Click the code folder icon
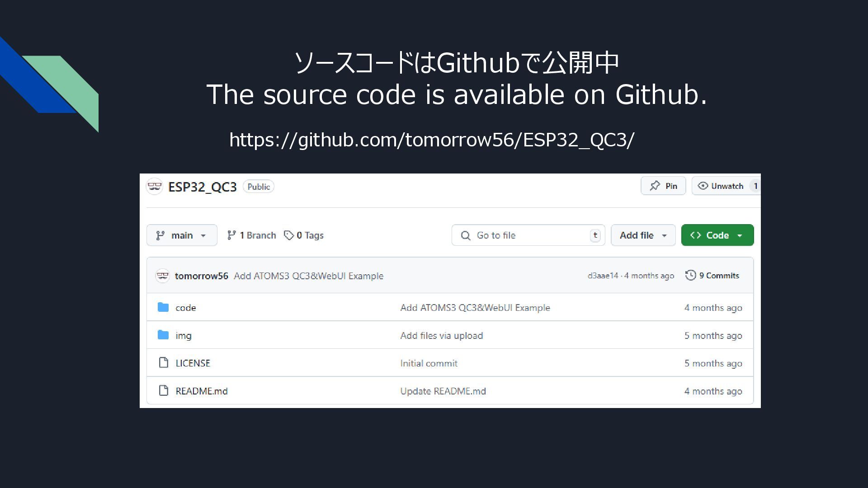Screen dimensions: 868x488 (x=163, y=307)
